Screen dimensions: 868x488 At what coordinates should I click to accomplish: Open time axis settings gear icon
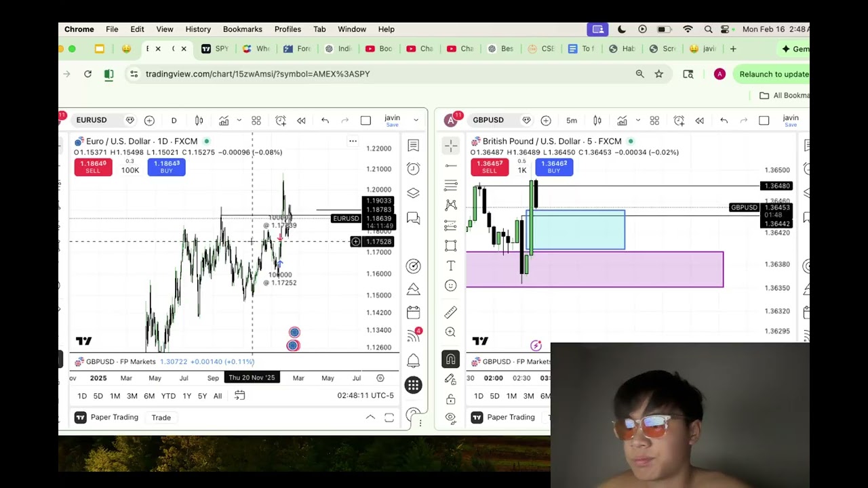tap(380, 378)
